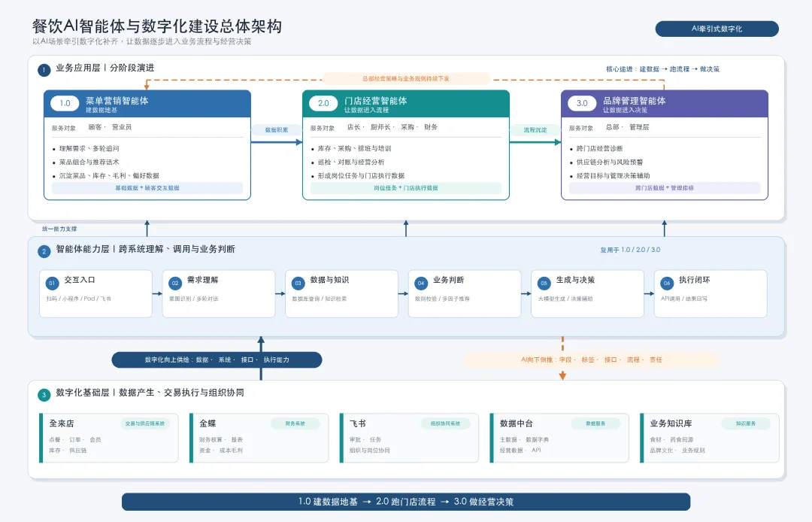Click the 'AI牵引式数字化' pill at top right
Screen dimensions: 812x522
coord(717,29)
